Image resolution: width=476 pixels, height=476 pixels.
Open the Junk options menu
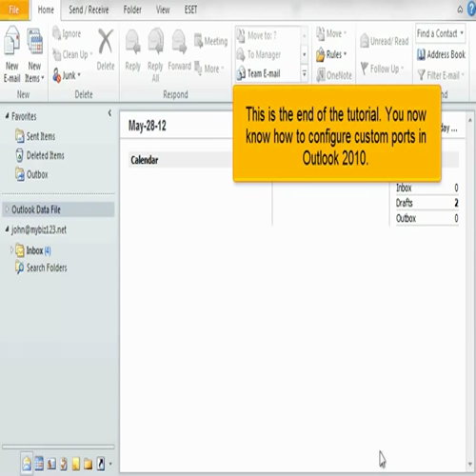coord(67,75)
